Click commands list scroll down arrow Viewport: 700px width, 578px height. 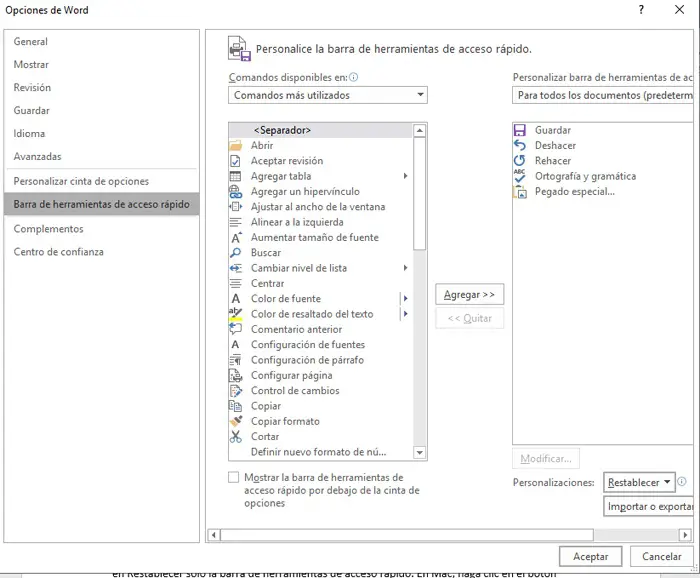coord(419,453)
